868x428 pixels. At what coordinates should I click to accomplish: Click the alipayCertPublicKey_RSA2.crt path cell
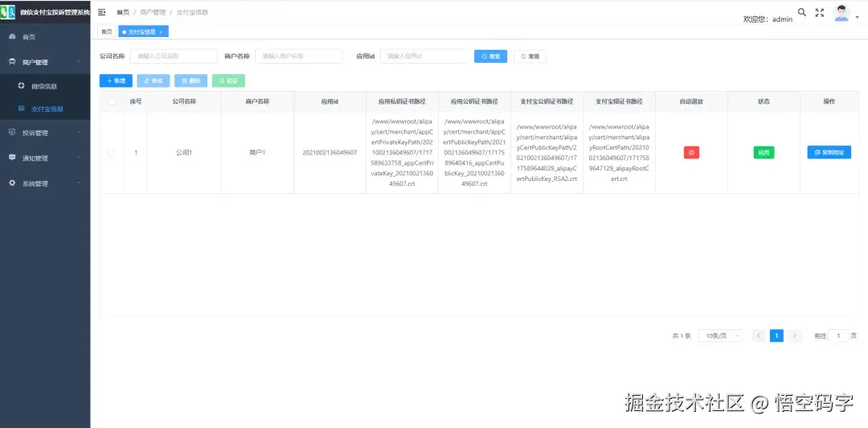click(x=547, y=153)
